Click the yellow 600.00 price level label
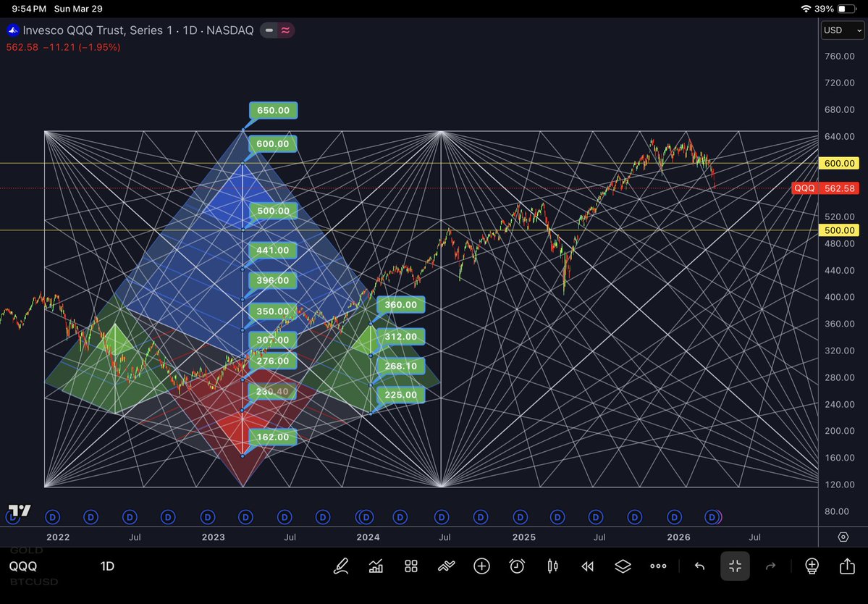This screenshot has width=868, height=604. [838, 163]
